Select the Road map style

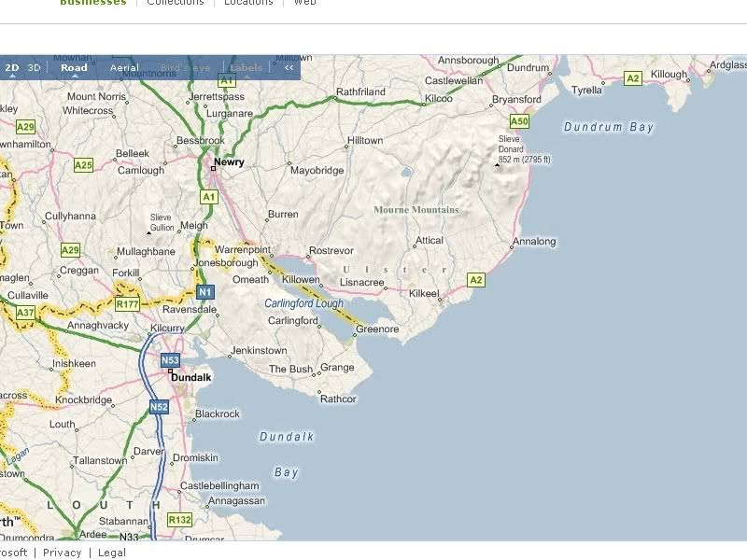[74, 67]
